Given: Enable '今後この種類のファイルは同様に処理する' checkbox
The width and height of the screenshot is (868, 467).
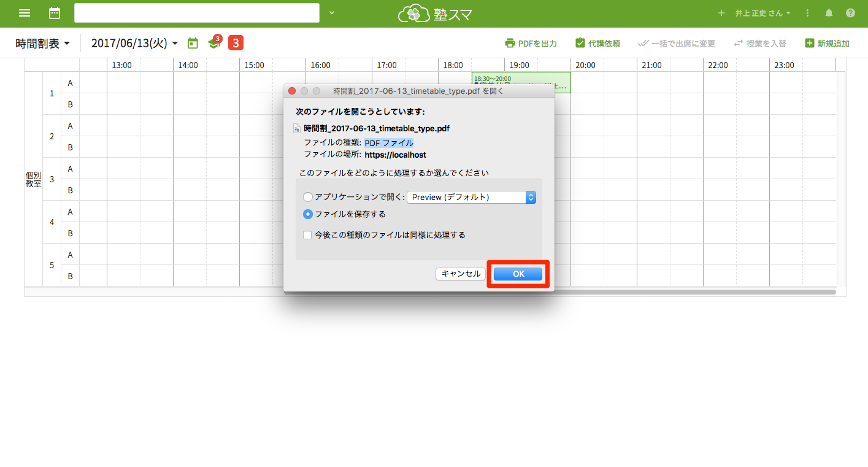Looking at the screenshot, I should pyautogui.click(x=307, y=234).
